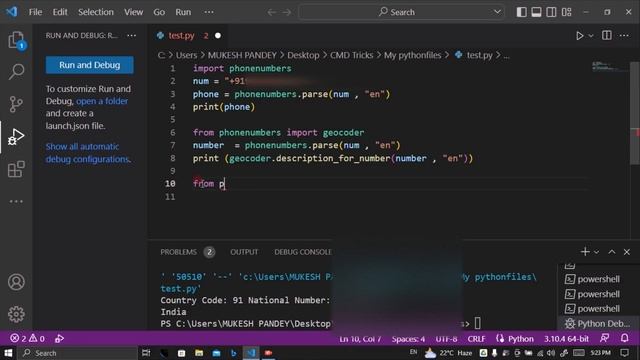Open the Extensions view
Screen dimensions: 640x360
point(16,169)
